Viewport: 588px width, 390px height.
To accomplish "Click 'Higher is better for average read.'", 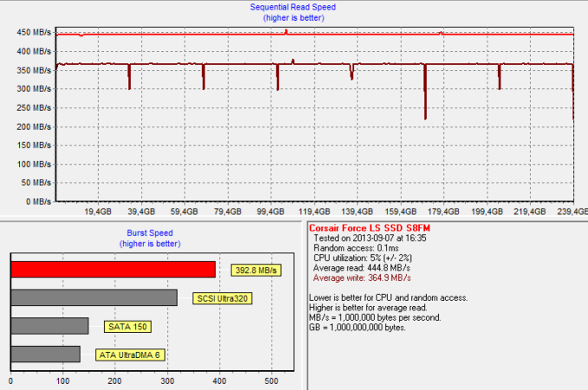I will coord(368,308).
